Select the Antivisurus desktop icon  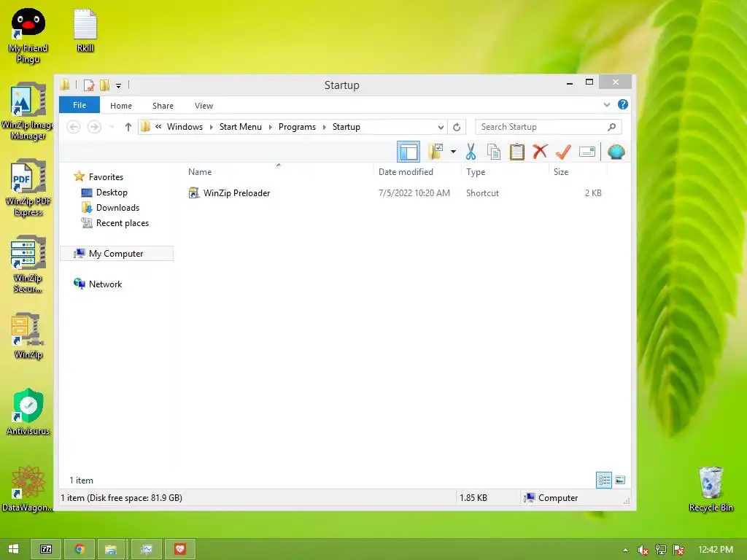coord(28,412)
